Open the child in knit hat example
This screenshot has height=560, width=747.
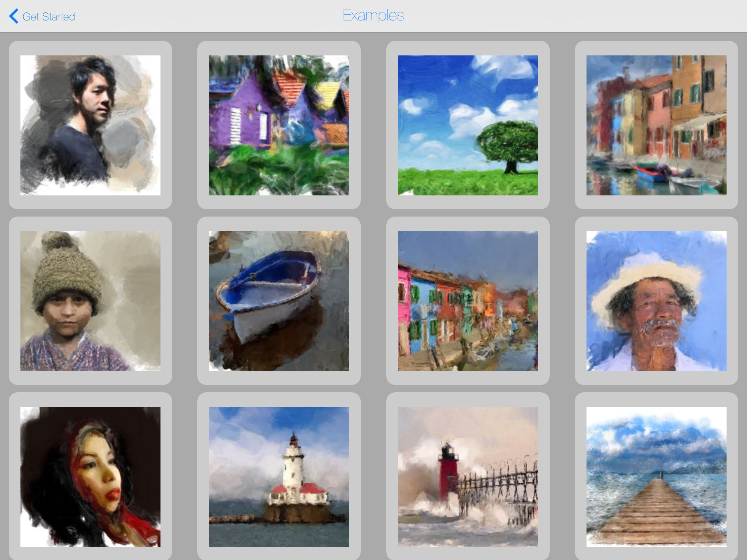(x=90, y=301)
